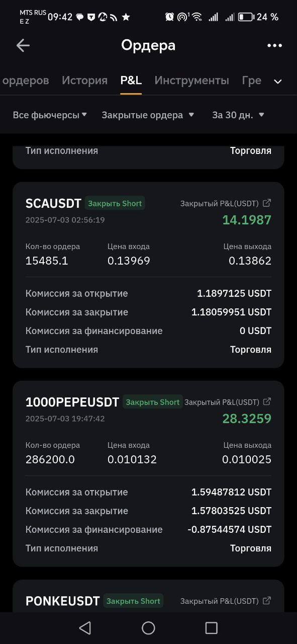
Task: Switch to the Инструменты tab
Action: click(x=191, y=80)
